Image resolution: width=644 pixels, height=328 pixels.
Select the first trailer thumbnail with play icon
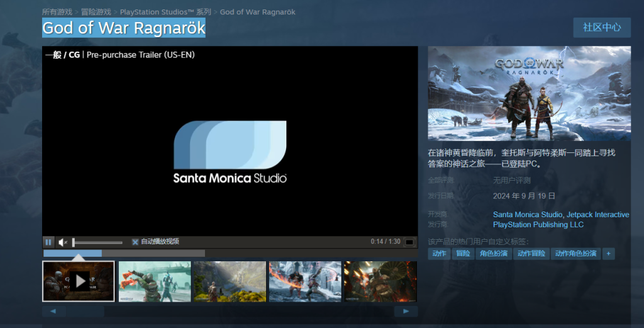point(79,281)
